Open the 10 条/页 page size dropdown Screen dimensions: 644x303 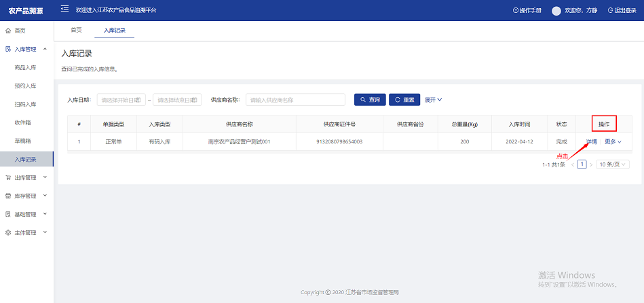click(613, 164)
